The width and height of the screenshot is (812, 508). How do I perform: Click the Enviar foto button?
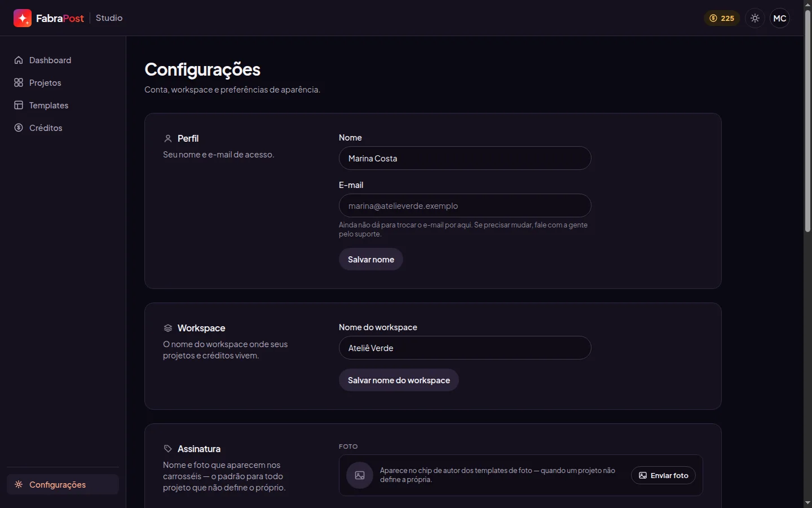(x=663, y=475)
